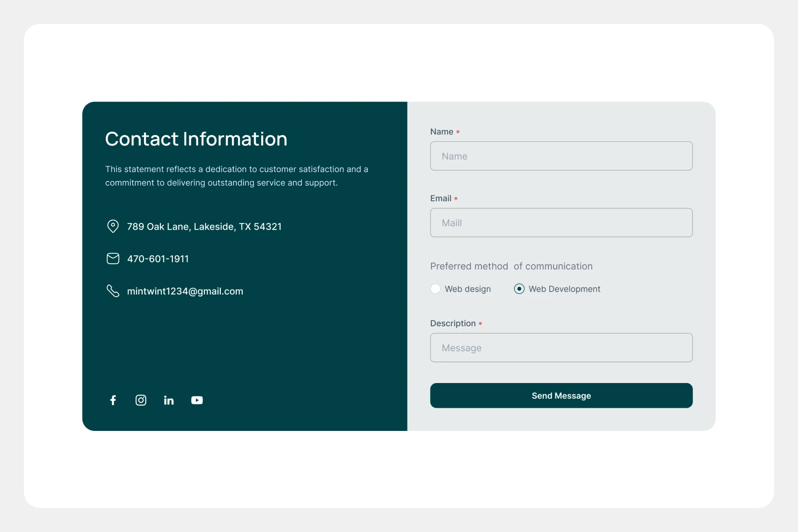Click the Name field label
The image size is (798, 532).
(442, 132)
